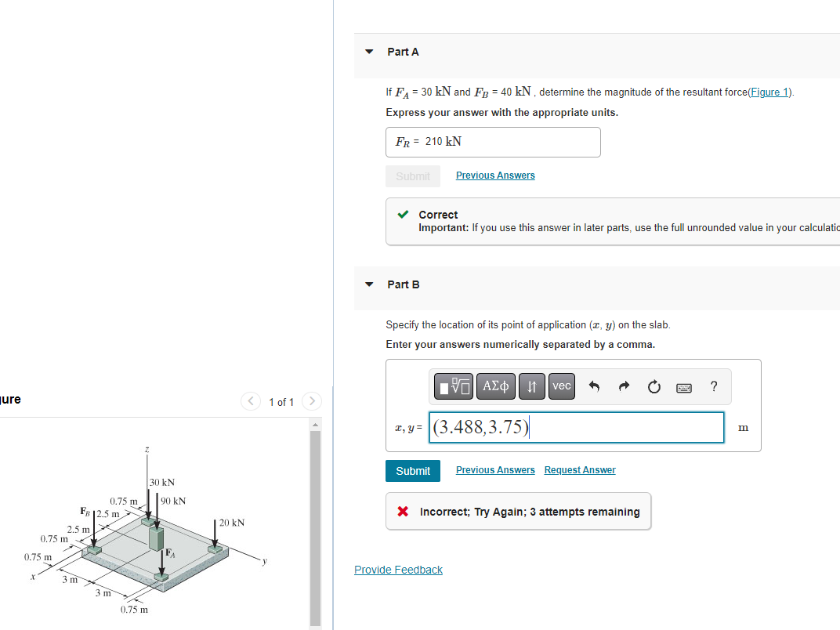Open the Figure 1 link
This screenshot has height=630, width=840.
(768, 92)
